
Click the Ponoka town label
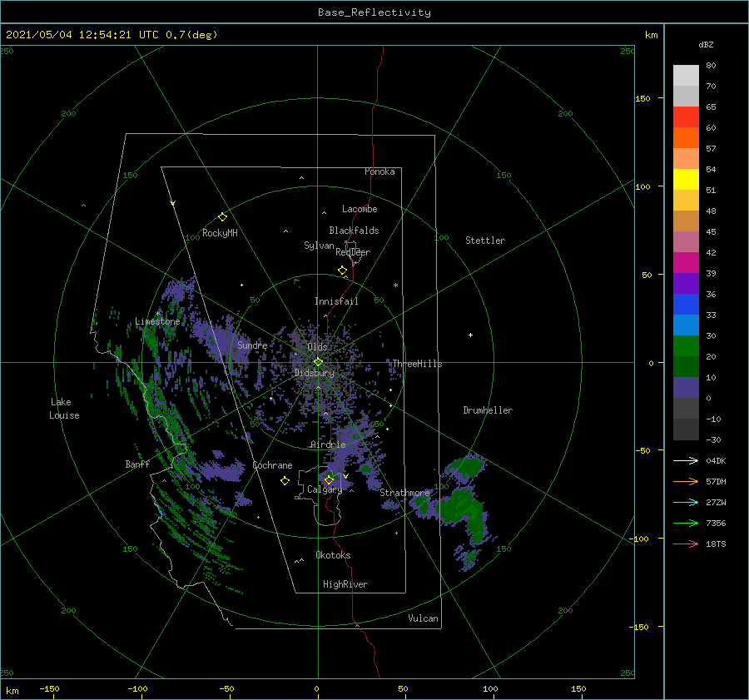click(x=379, y=171)
